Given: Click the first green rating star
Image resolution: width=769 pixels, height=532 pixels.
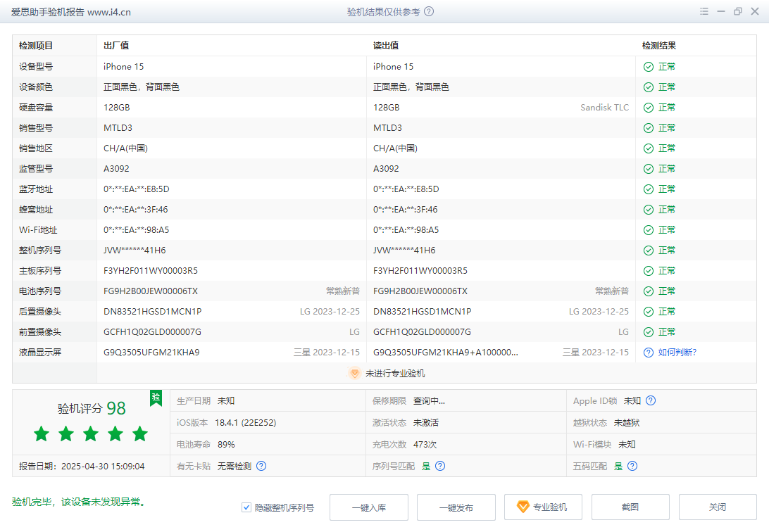Looking at the screenshot, I should pos(42,433).
